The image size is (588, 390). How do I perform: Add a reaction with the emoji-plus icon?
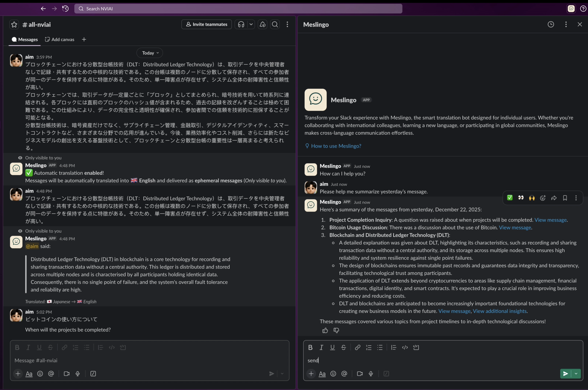543,198
